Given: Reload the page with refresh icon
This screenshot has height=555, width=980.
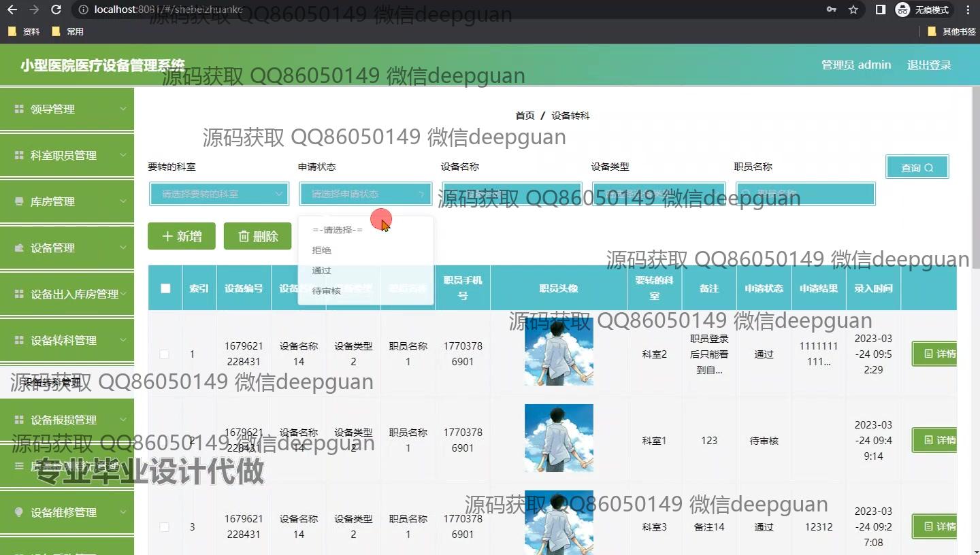Looking at the screenshot, I should click(x=56, y=10).
